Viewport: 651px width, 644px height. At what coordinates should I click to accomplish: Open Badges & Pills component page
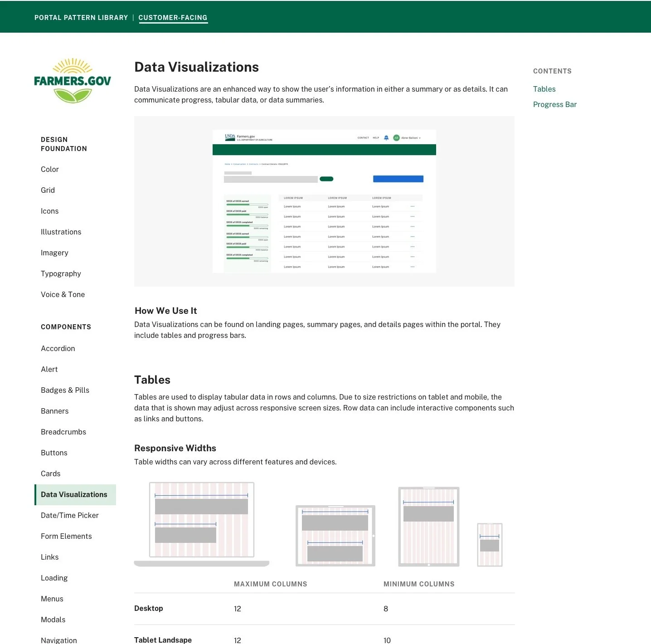pos(65,390)
